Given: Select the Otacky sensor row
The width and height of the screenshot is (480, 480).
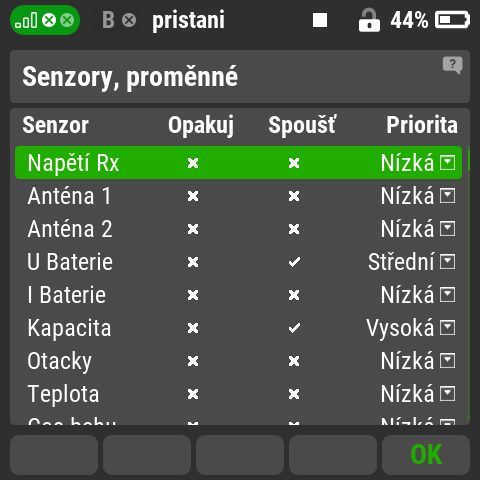Looking at the screenshot, I should pyautogui.click(x=238, y=361).
